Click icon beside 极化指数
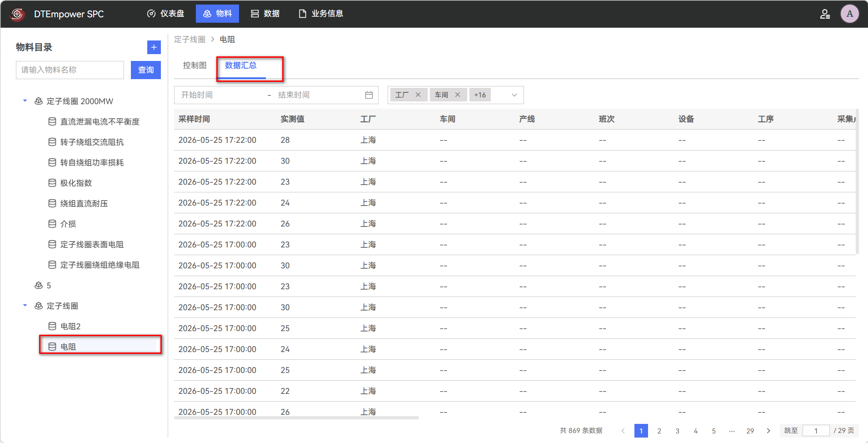 (x=52, y=183)
